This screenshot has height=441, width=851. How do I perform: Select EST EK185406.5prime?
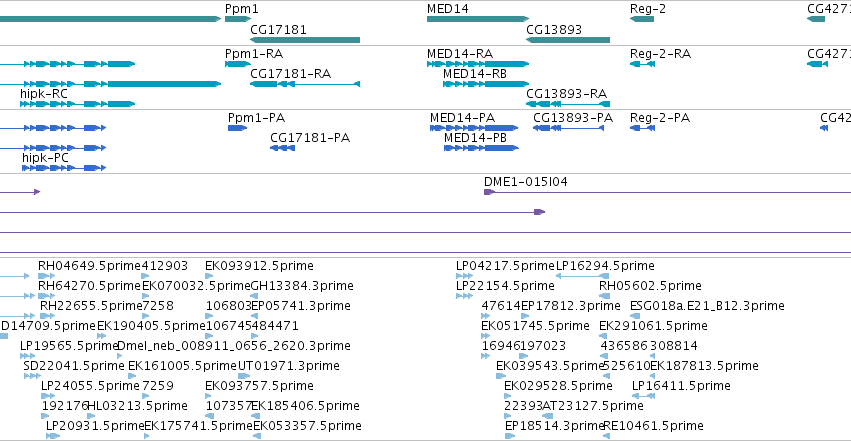click(x=305, y=406)
